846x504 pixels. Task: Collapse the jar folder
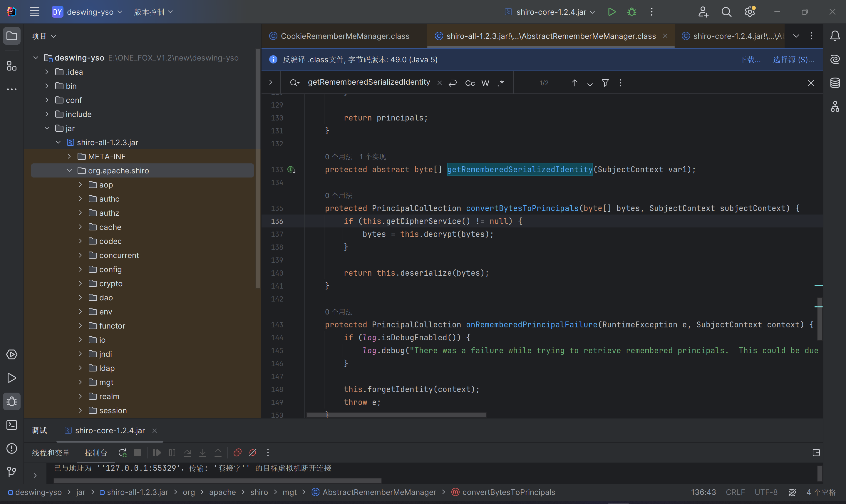point(47,128)
